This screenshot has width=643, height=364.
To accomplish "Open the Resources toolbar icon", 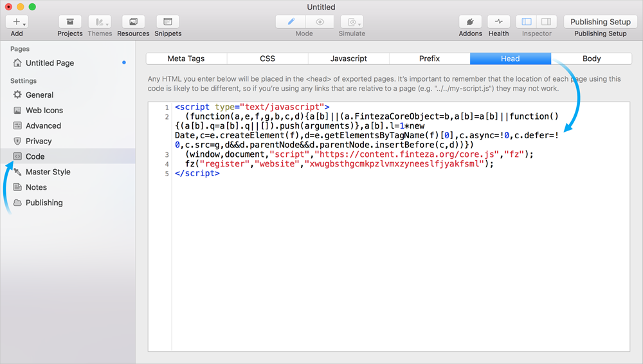I will pos(133,22).
